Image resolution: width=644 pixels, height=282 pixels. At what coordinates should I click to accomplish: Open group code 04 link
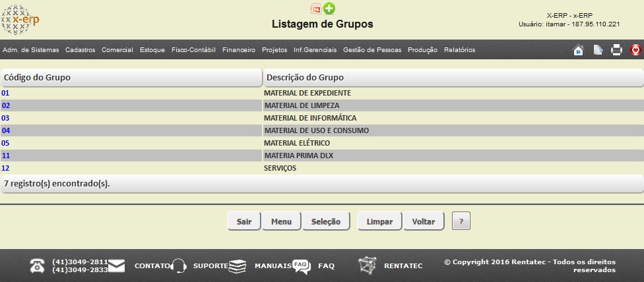click(x=6, y=130)
